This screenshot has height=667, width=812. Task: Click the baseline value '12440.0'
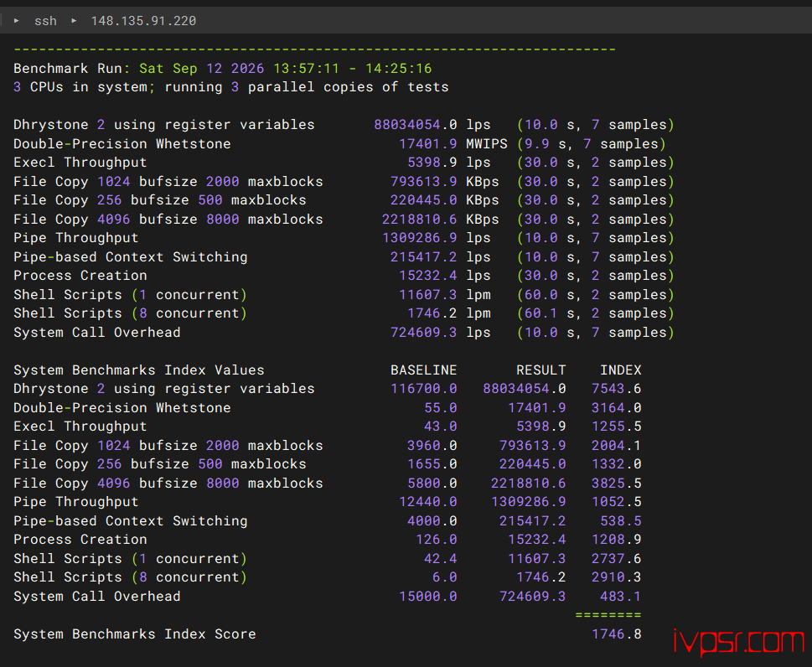(x=427, y=502)
